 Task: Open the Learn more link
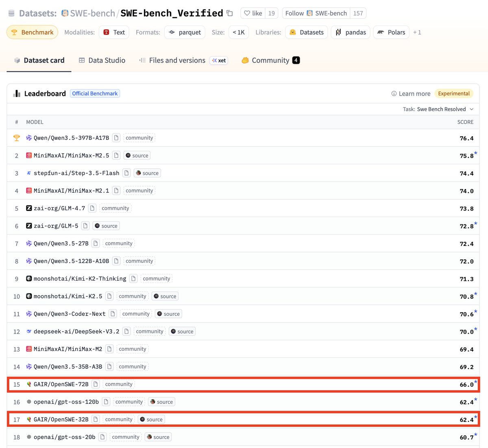(411, 94)
